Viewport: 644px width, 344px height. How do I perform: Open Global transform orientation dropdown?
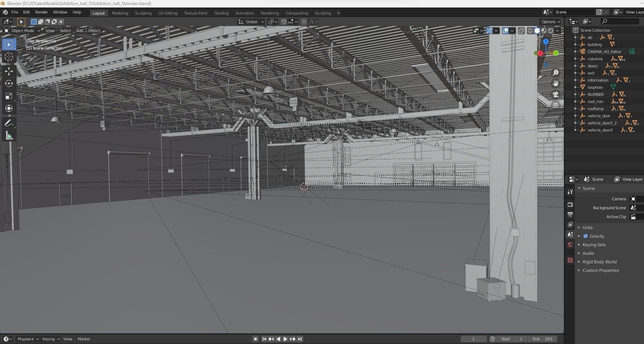click(251, 22)
